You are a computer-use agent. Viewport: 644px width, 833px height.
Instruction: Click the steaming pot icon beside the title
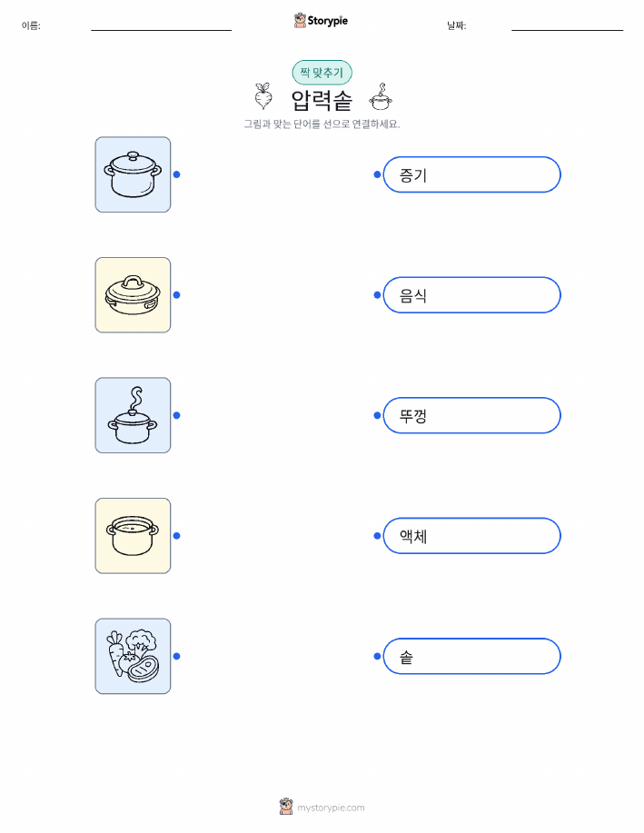[381, 96]
